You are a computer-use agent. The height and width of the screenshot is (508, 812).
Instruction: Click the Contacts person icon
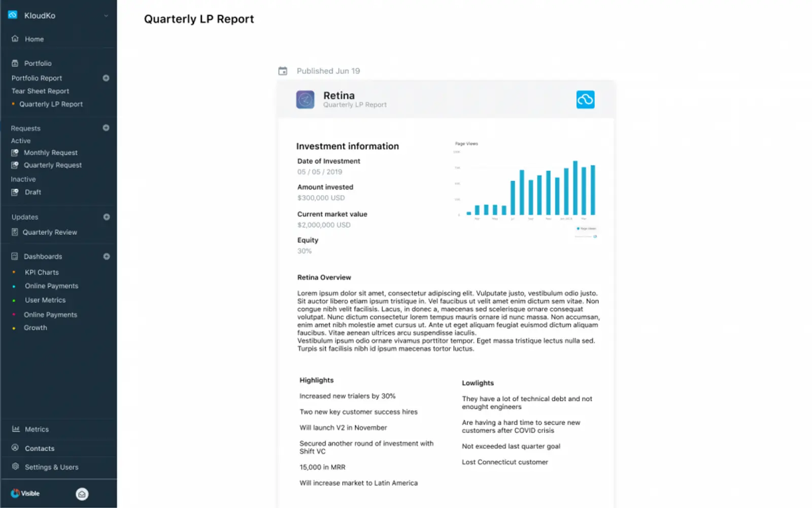15,448
